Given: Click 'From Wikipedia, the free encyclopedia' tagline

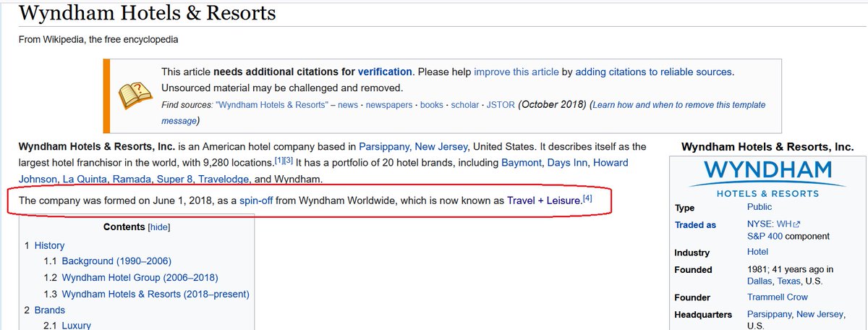Looking at the screenshot, I should (98, 39).
